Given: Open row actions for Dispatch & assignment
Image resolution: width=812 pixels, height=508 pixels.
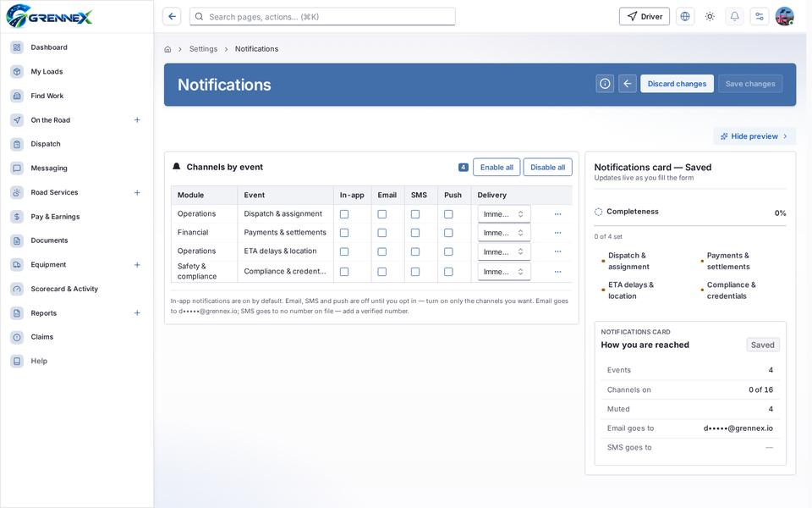Looking at the screenshot, I should click(x=557, y=214).
